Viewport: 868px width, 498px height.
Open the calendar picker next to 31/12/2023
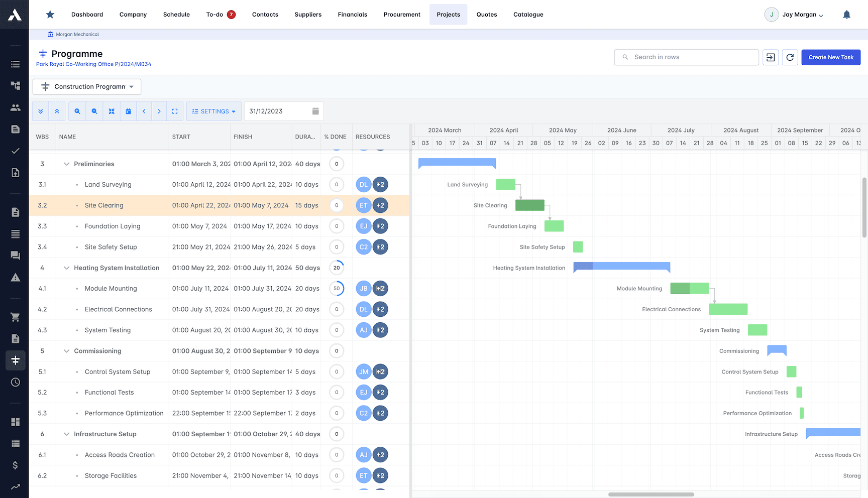click(315, 111)
